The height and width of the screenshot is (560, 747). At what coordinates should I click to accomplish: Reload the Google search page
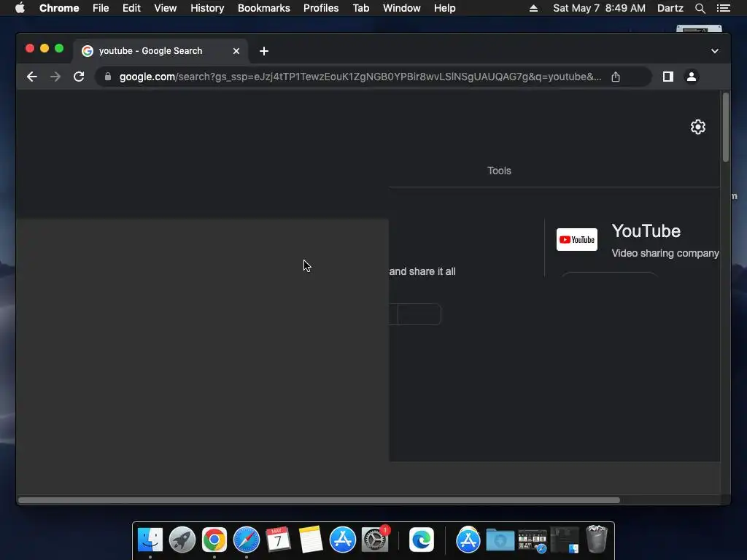click(79, 77)
